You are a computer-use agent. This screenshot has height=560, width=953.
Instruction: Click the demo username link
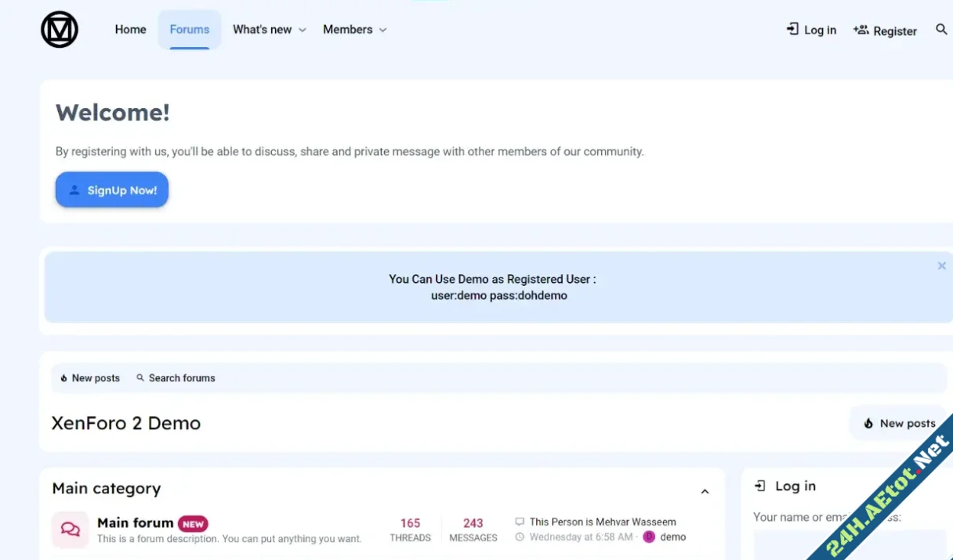coord(673,537)
